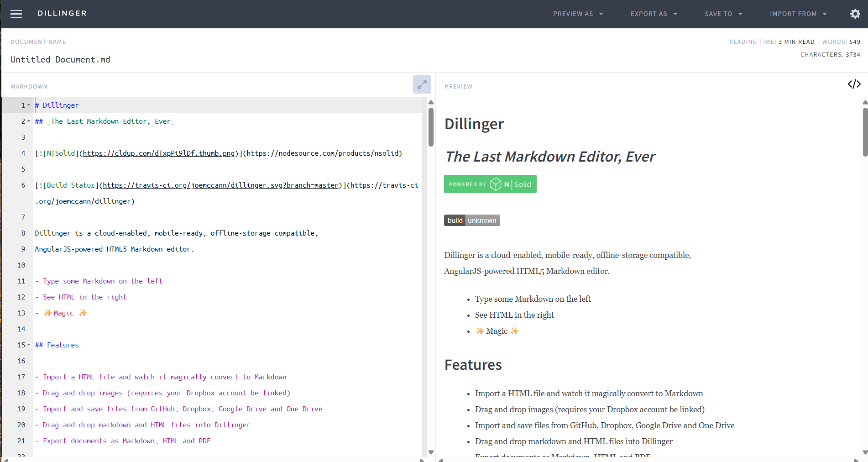Toggle HTML code view icon
The width and height of the screenshot is (868, 462).
point(854,84)
